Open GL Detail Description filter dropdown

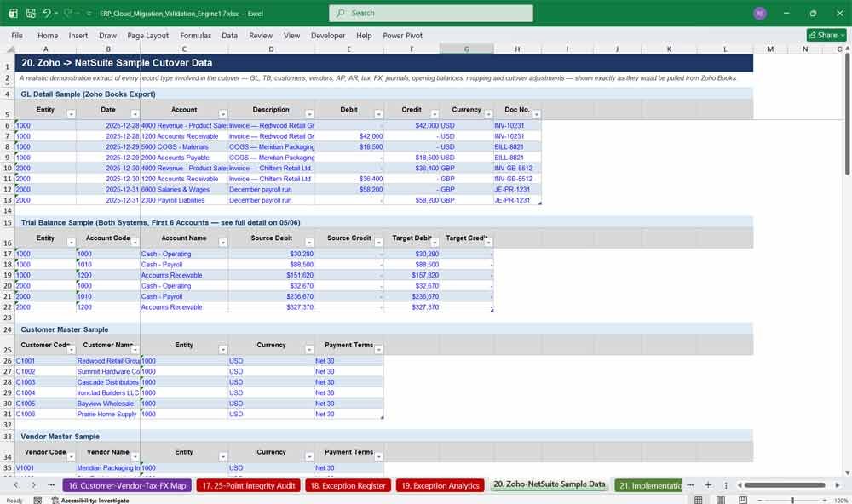coord(309,114)
